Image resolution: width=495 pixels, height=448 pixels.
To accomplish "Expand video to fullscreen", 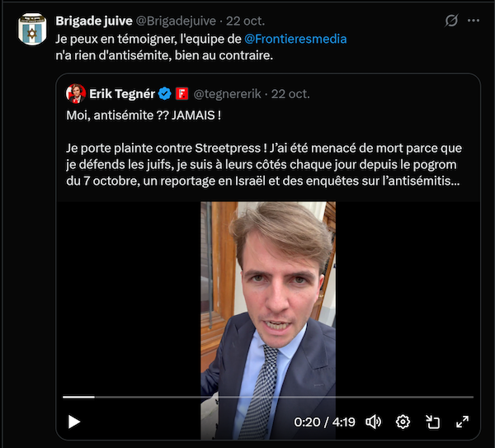I will pyautogui.click(x=462, y=422).
